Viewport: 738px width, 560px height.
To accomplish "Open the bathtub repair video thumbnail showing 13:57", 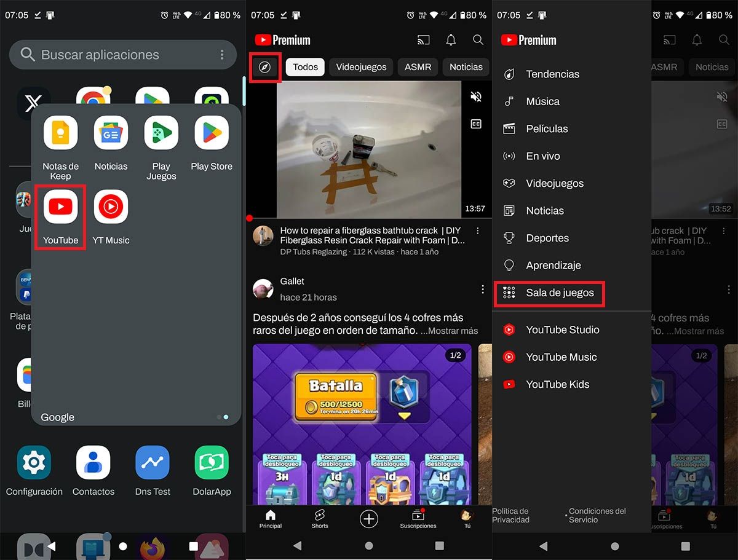I will (368, 149).
